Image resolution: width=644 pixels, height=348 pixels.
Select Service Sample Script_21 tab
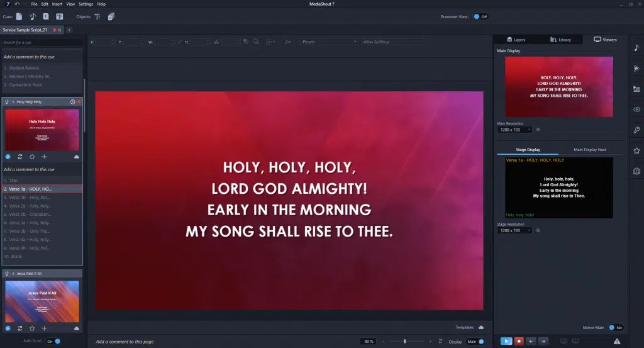[x=25, y=30]
